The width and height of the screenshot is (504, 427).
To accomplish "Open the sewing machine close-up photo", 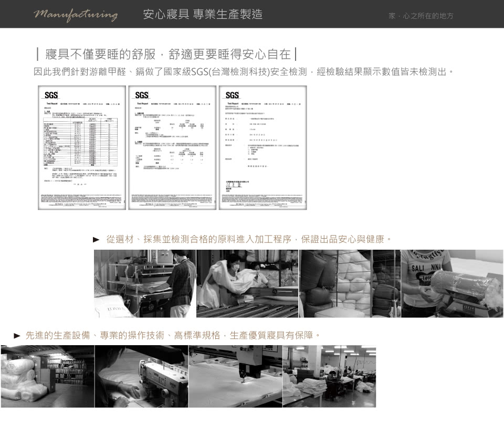I will [141, 376].
